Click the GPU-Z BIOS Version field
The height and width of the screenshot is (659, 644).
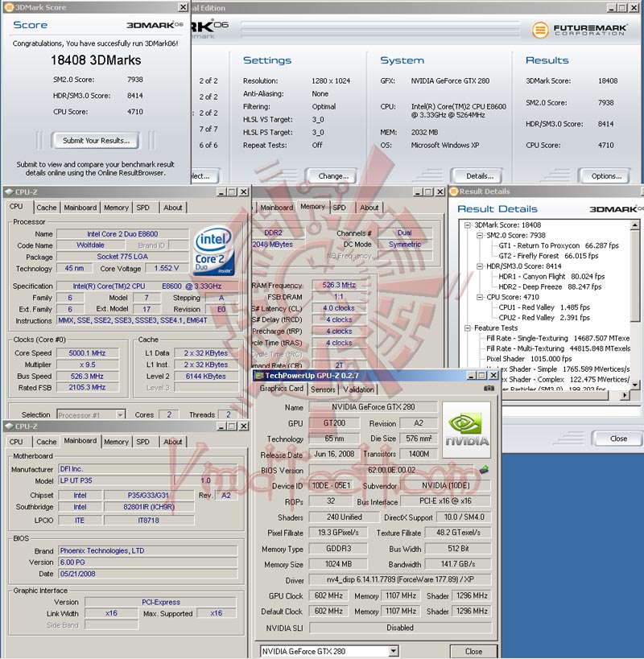[x=391, y=470]
